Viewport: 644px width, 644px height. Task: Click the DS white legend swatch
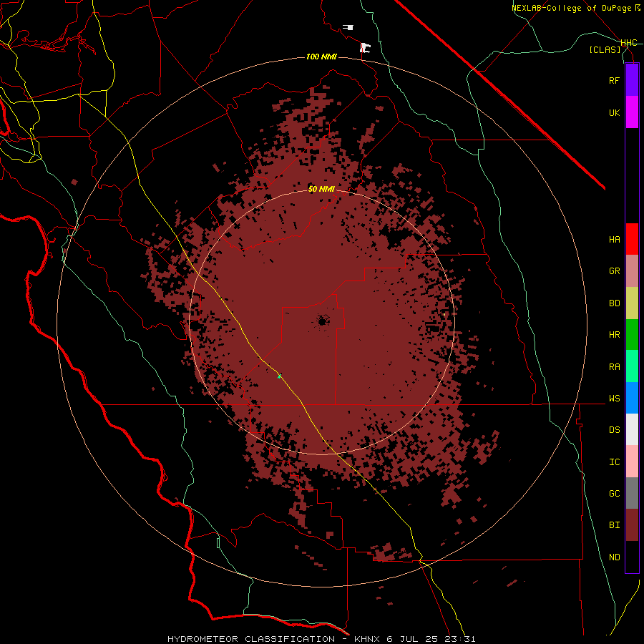632,429
